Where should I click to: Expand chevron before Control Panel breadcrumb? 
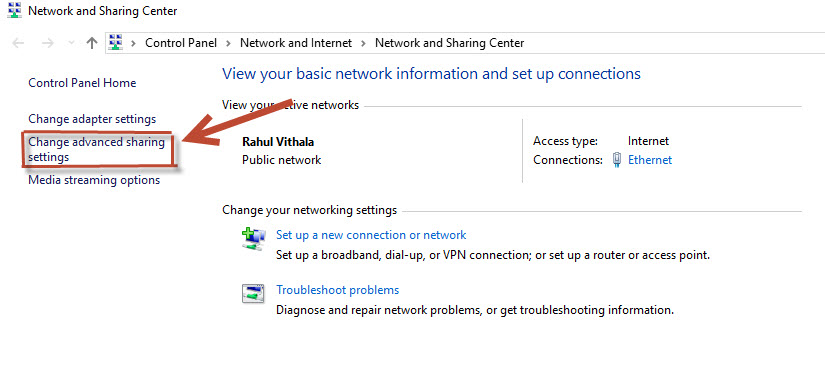(134, 43)
